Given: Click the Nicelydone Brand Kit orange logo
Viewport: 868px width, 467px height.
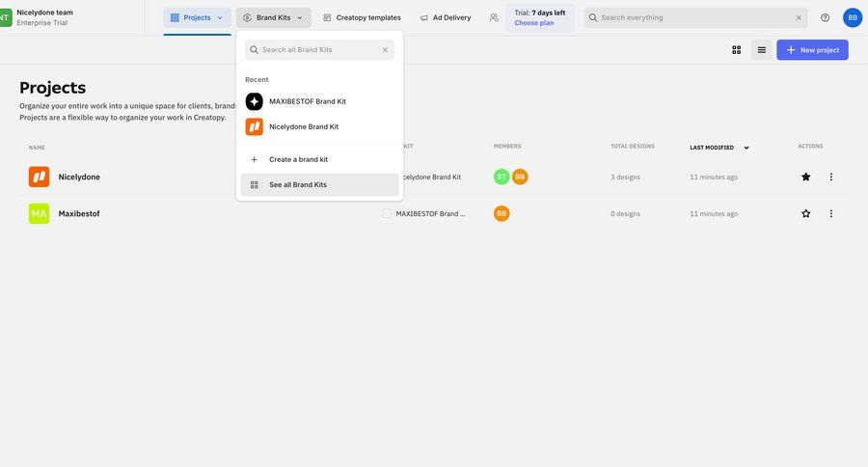Looking at the screenshot, I should [x=254, y=126].
